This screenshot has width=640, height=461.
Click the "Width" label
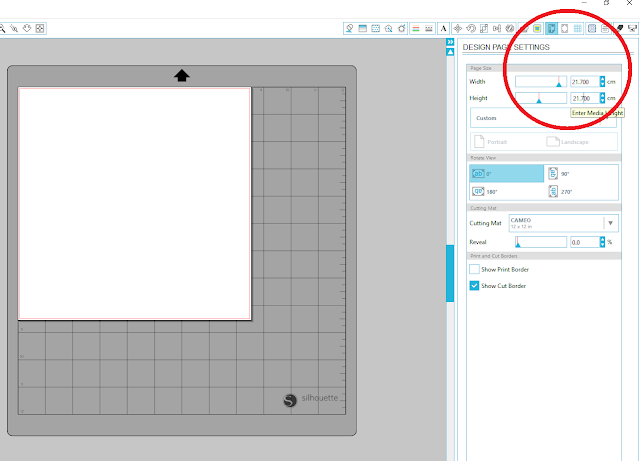[477, 82]
